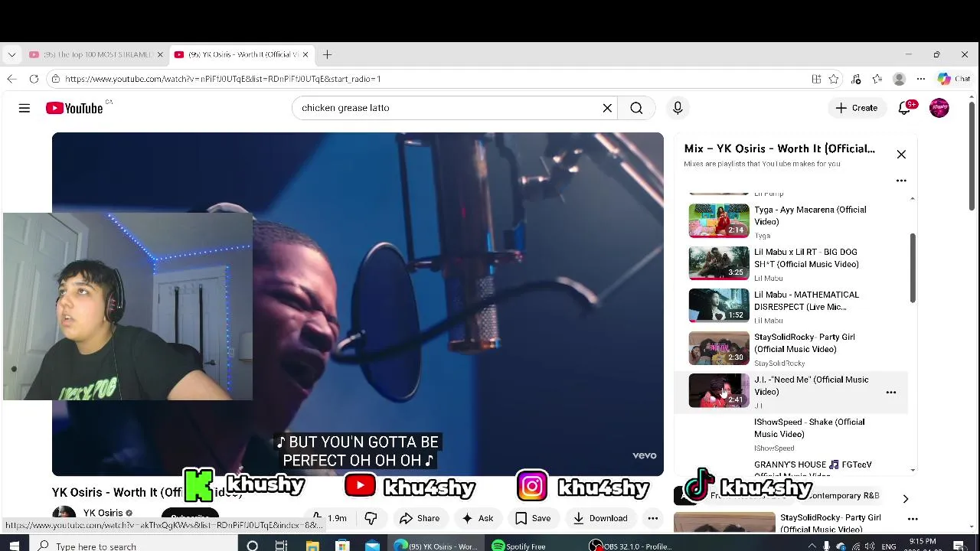Open Edge settings and more menu
The image size is (980, 551).
921,79
